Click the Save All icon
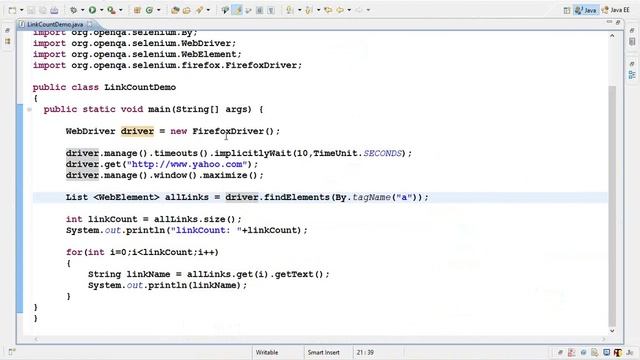 click(42, 10)
